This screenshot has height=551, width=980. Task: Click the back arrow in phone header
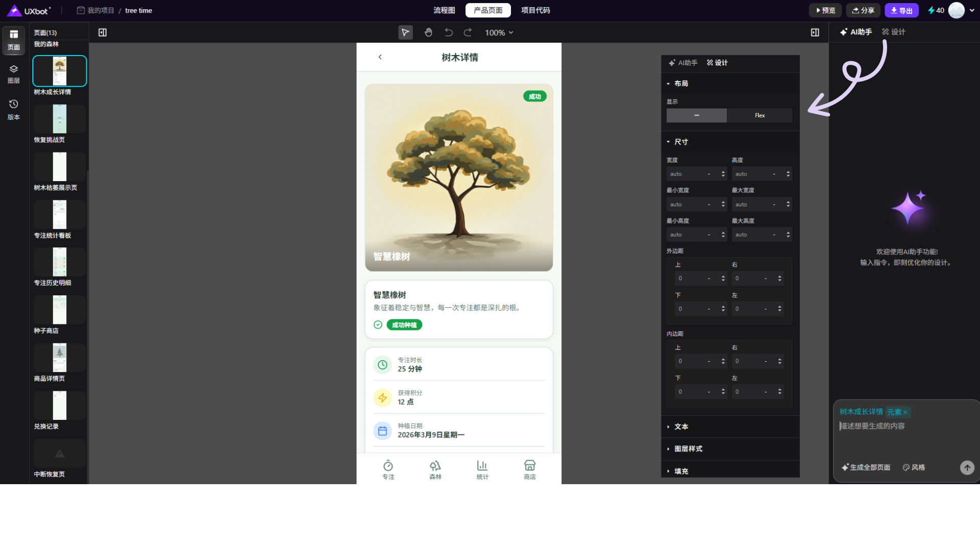point(380,57)
